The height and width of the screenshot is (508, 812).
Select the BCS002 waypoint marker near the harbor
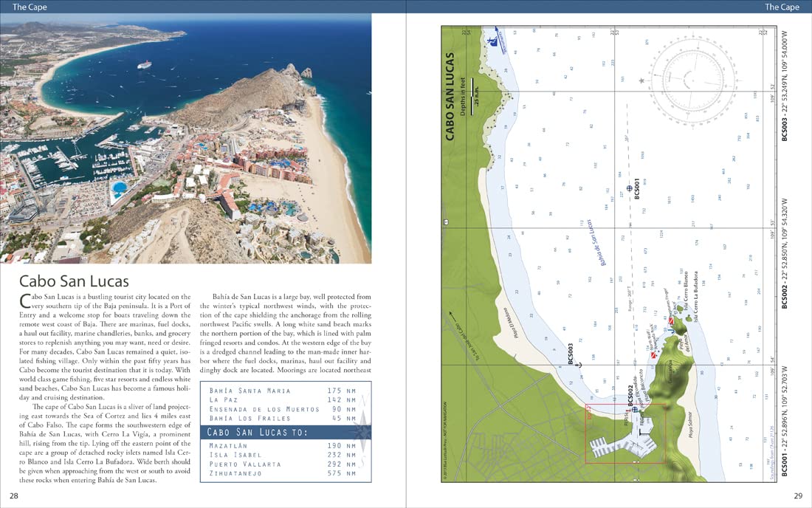tap(634, 410)
